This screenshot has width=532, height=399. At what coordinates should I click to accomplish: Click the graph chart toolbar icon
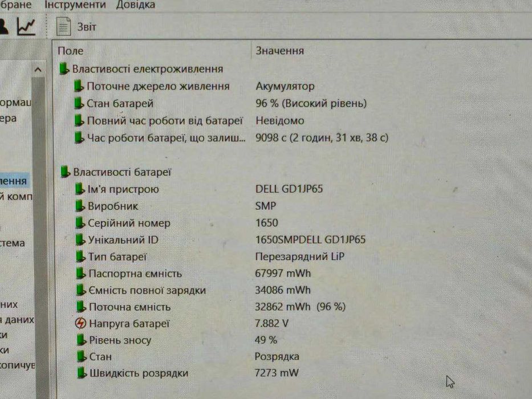point(26,26)
